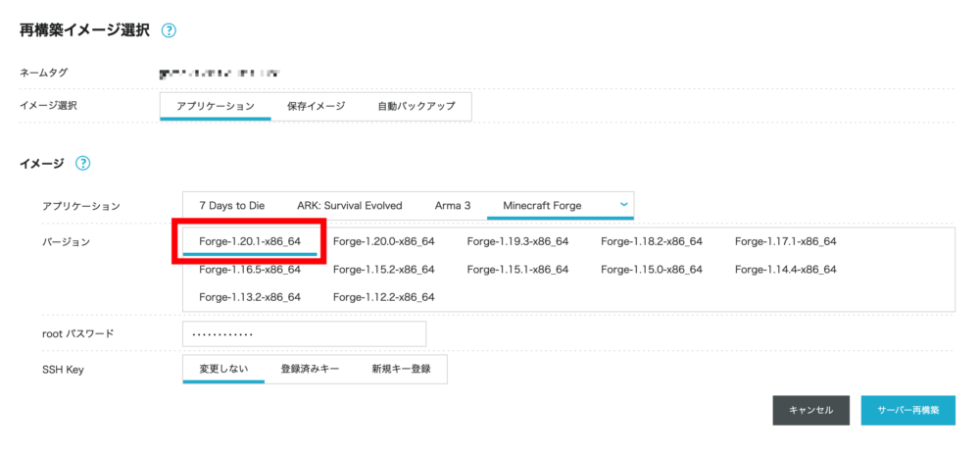Select version Forge-1.15.1-x86_64
This screenshot has height=455, width=980.
pos(517,270)
